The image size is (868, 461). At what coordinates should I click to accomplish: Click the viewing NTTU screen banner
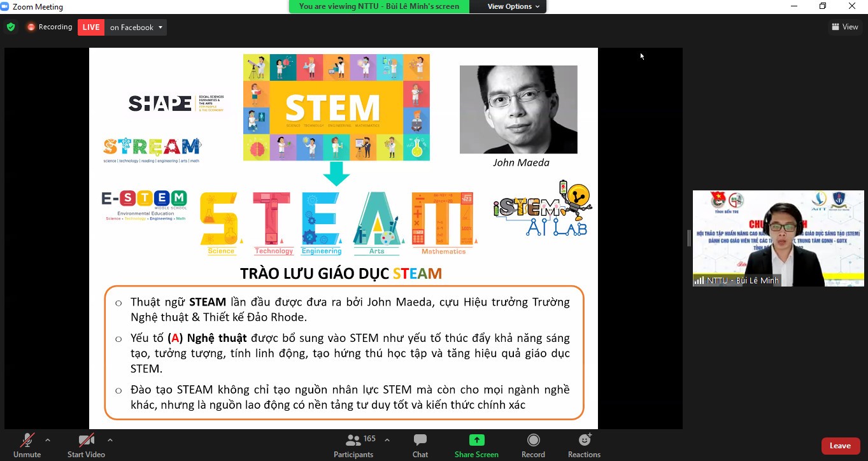(x=379, y=6)
